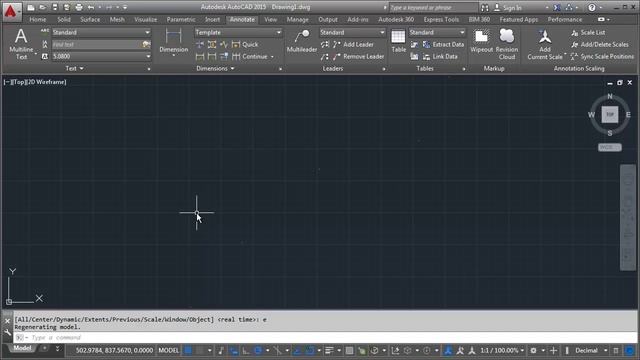
Task: Click Add Leader
Action: [353, 44]
